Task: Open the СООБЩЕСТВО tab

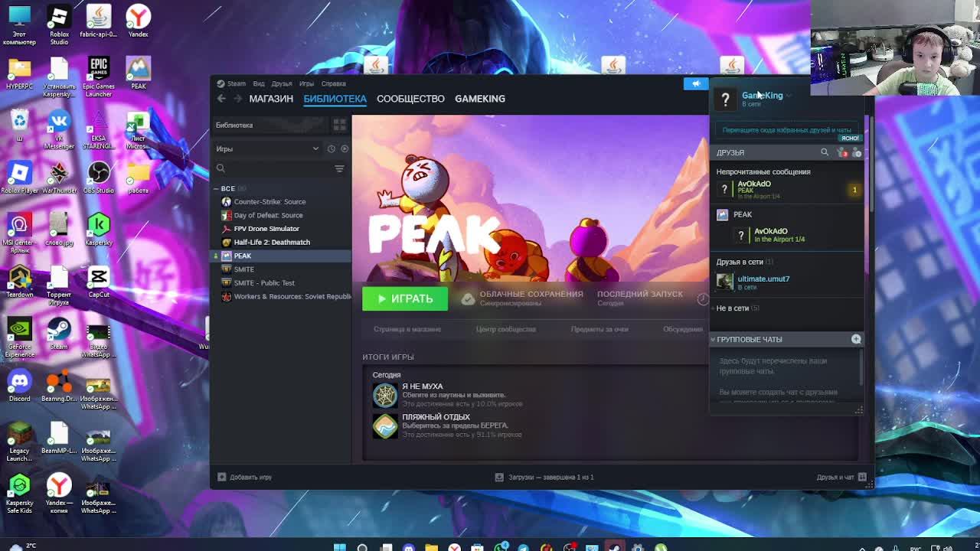Action: coord(410,99)
